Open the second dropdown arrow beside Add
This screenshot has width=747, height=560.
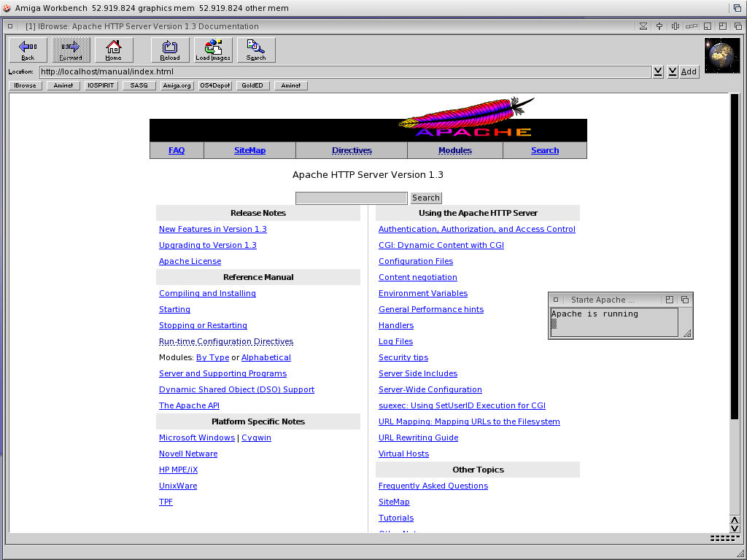[x=673, y=71]
